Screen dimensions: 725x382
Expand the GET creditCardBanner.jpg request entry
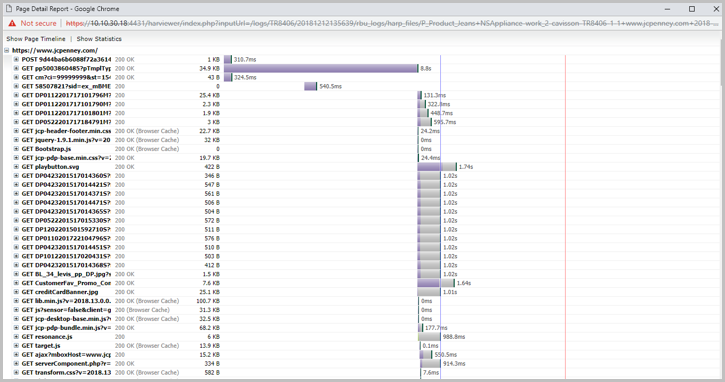[16, 292]
